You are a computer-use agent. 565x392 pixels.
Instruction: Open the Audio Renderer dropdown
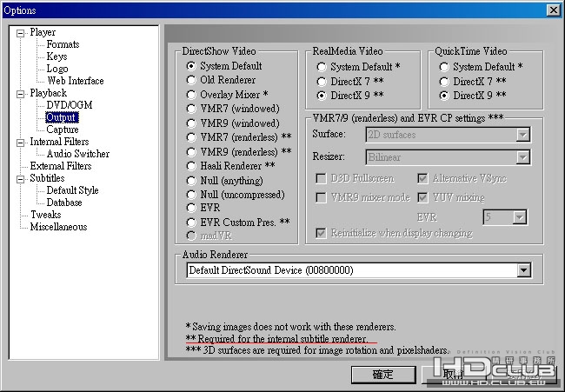(x=358, y=270)
